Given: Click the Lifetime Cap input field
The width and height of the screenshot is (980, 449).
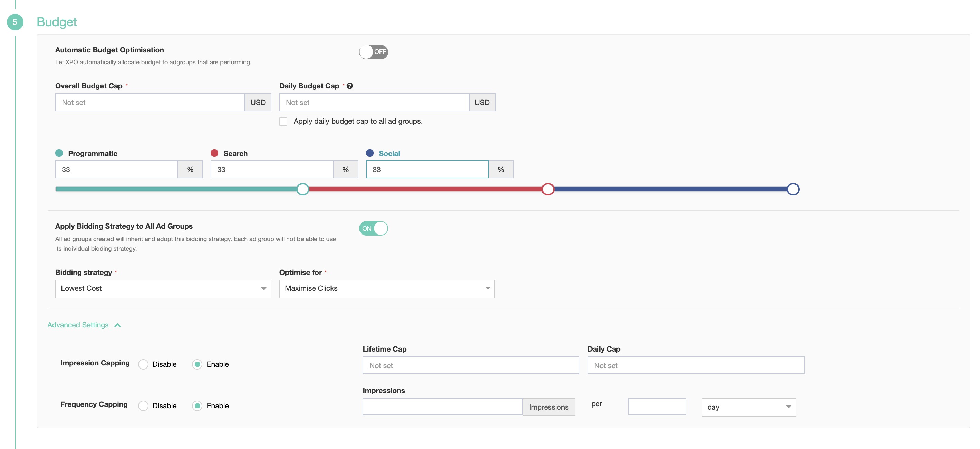Looking at the screenshot, I should pos(470,365).
